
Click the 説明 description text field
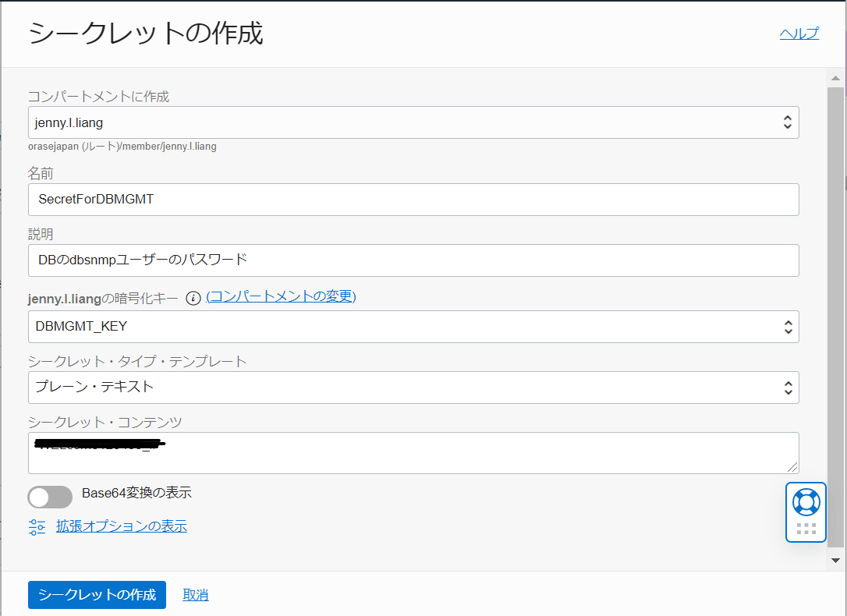(413, 260)
